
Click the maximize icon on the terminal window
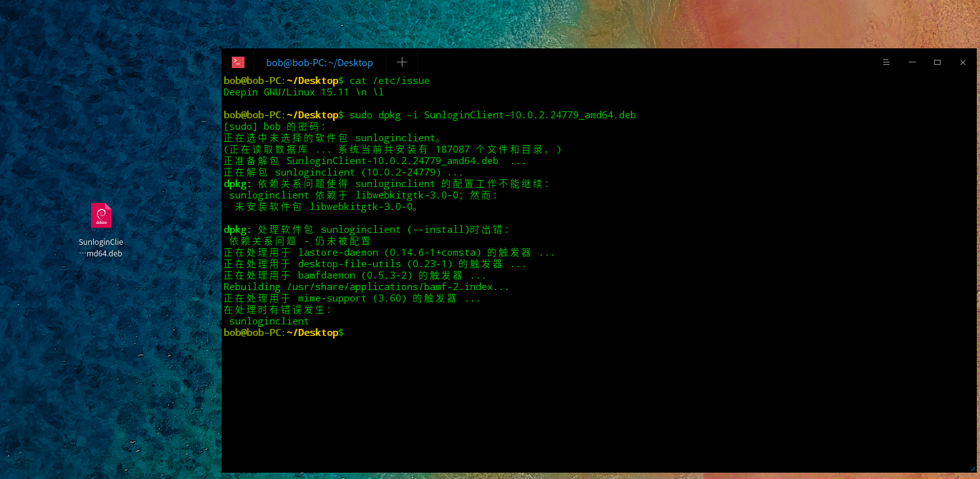point(937,62)
